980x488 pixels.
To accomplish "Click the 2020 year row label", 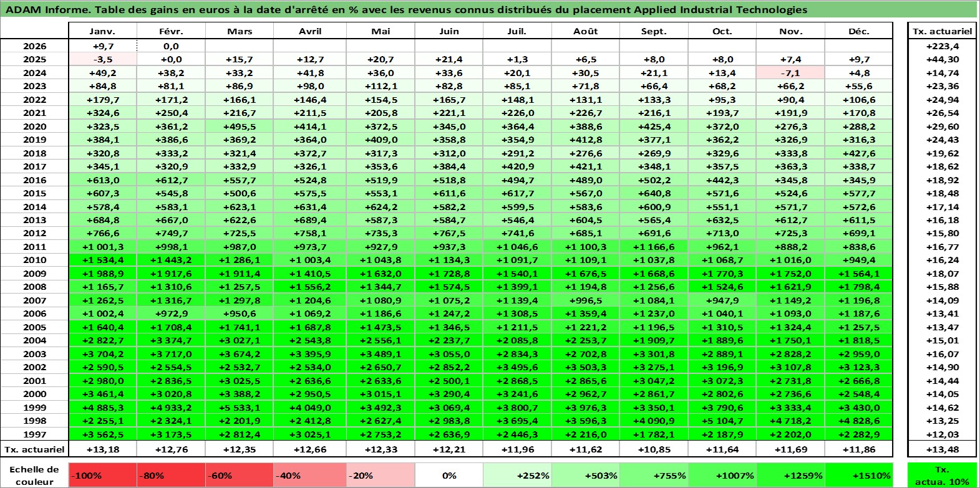I will coord(34,127).
